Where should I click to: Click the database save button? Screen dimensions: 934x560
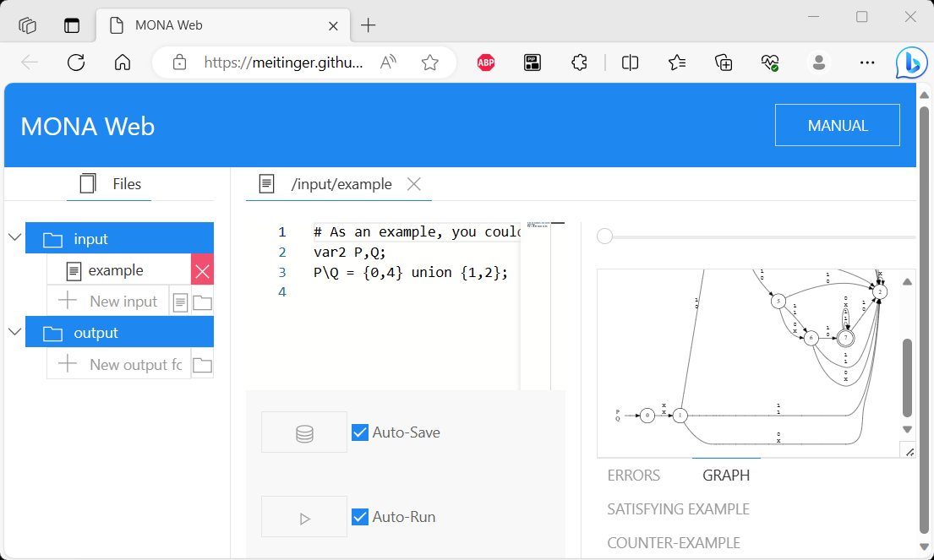click(304, 432)
